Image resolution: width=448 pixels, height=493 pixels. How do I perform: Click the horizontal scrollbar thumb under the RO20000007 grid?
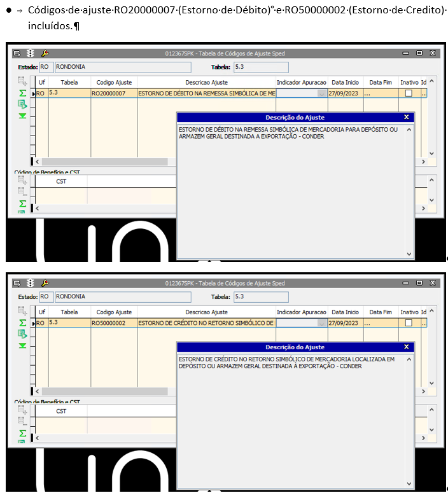(x=105, y=162)
